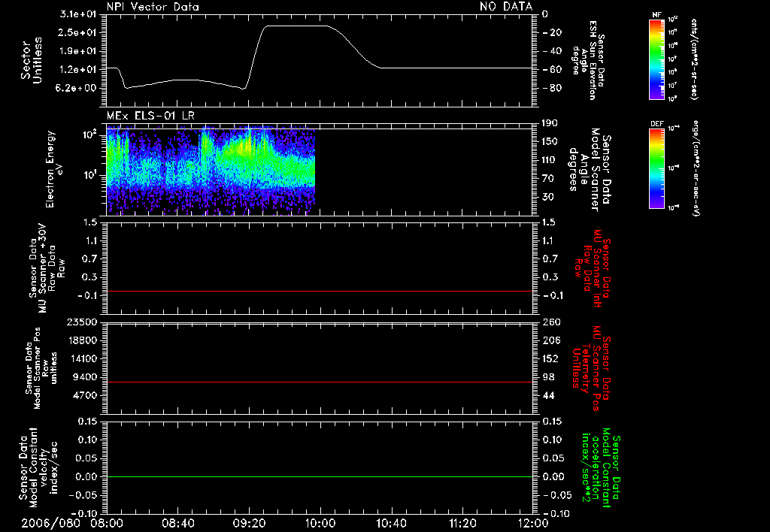The height and width of the screenshot is (532, 770).
Task: Click the '2.5e+01' sector tick value
Action: click(x=78, y=32)
